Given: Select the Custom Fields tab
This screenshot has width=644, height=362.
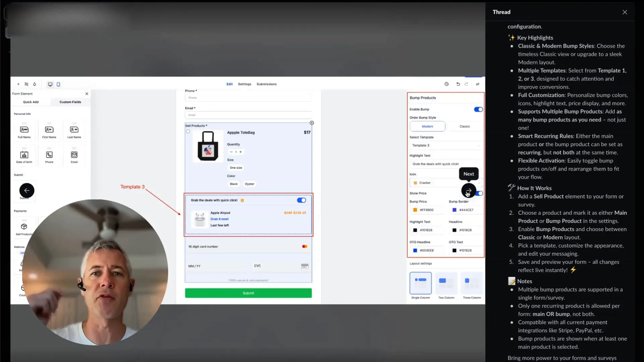Looking at the screenshot, I should click(x=70, y=102).
